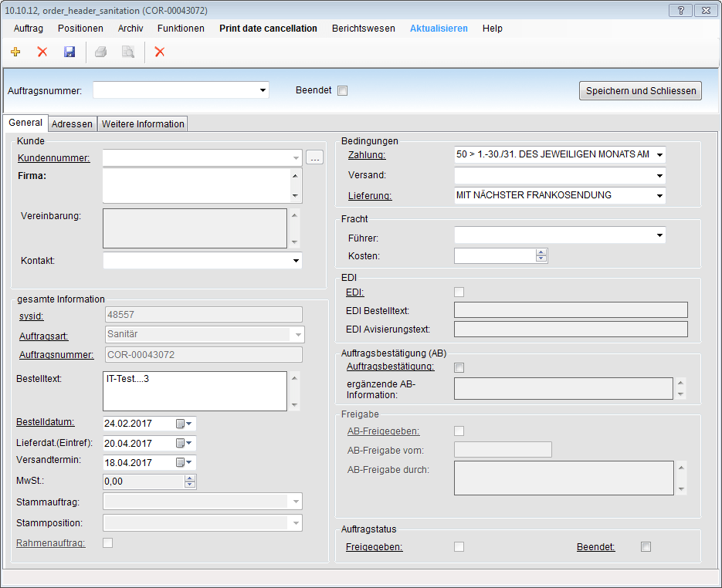Open the Help menu
The width and height of the screenshot is (722, 588).
coord(492,29)
